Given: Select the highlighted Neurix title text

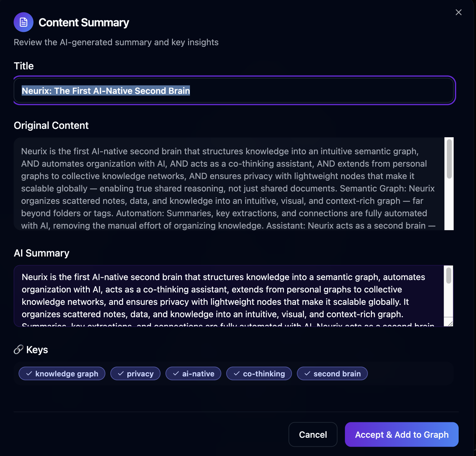Looking at the screenshot, I should pyautogui.click(x=105, y=91).
